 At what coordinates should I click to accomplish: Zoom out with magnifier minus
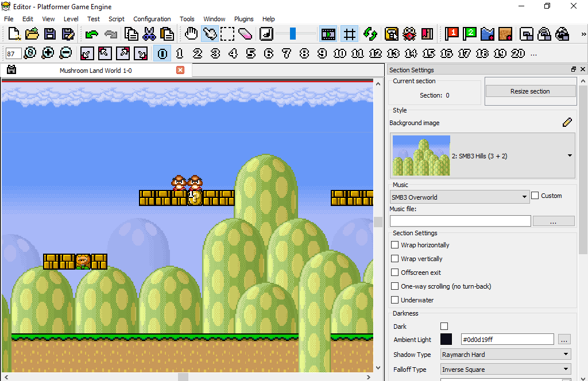(65, 53)
